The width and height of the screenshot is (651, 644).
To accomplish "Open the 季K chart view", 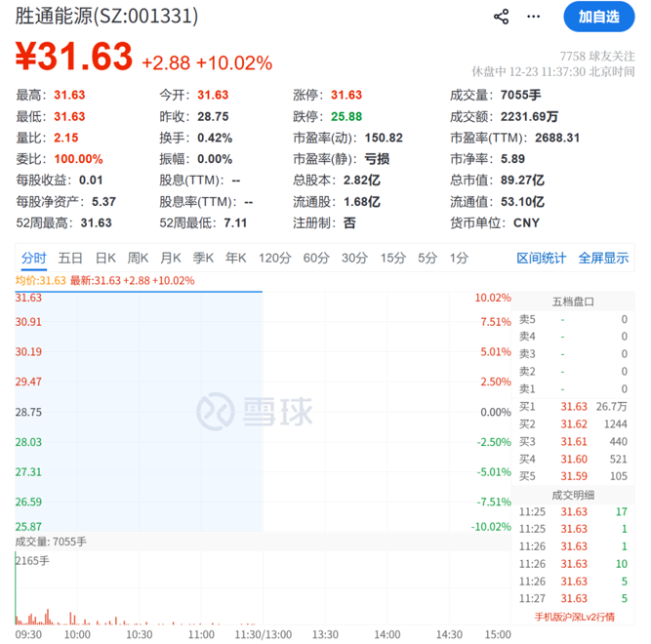I will coord(203,259).
